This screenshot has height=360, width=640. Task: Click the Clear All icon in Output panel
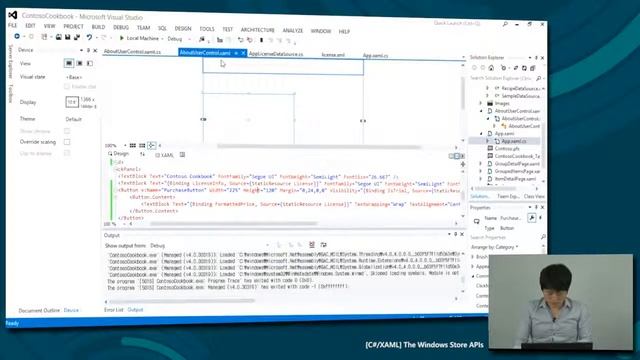pyautogui.click(x=312, y=244)
